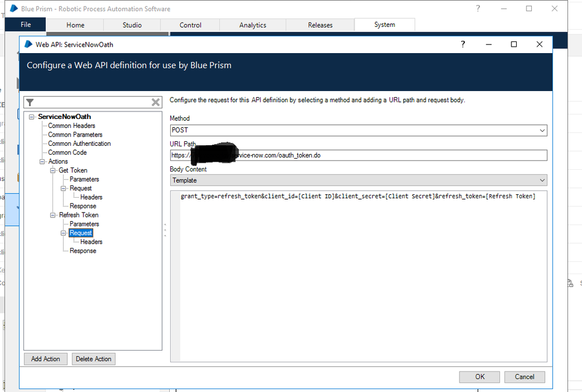Click the Cancel button
Viewport: 582px width, 392px height.
click(x=524, y=377)
